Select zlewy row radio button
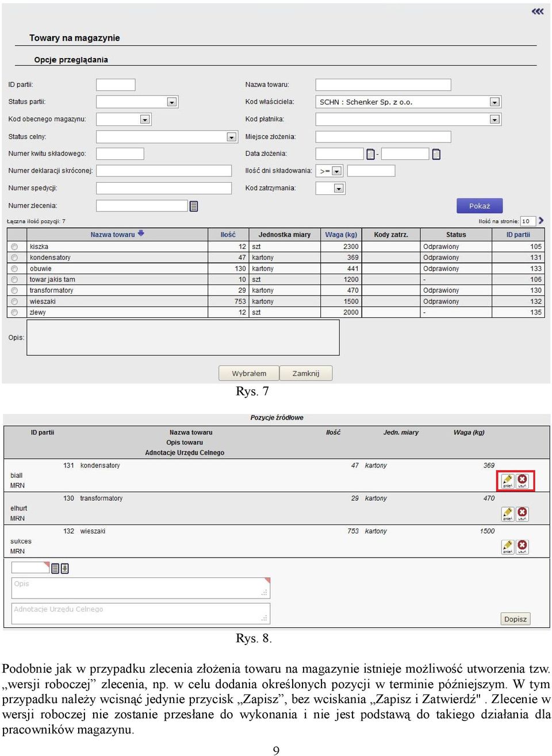This screenshot has width=552, height=756. (x=14, y=312)
